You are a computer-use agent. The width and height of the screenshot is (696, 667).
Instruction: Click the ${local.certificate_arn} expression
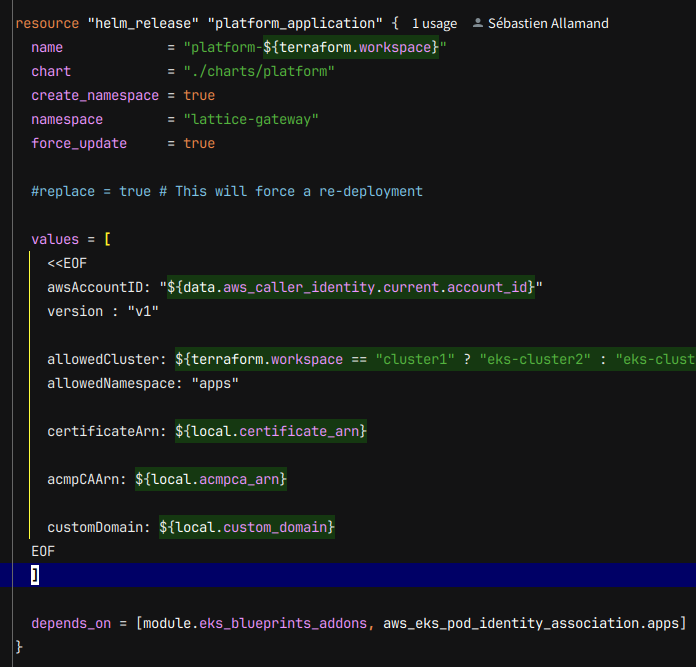(x=271, y=431)
